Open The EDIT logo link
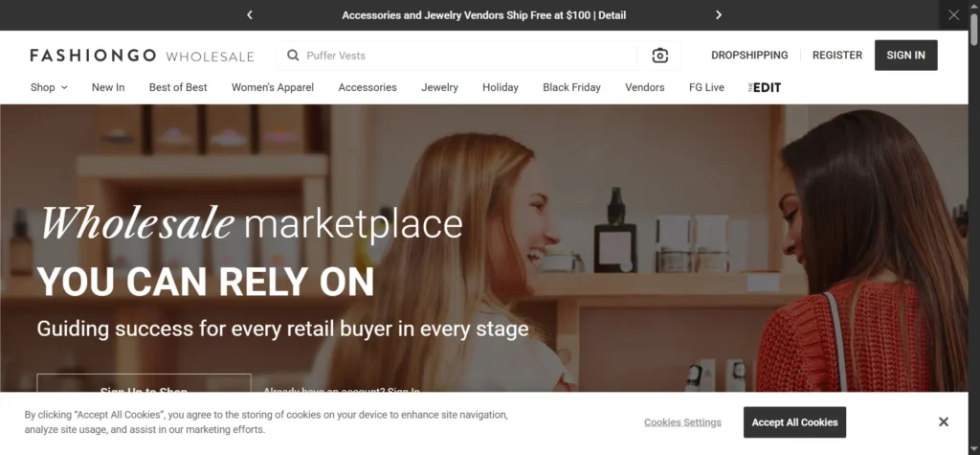The height and width of the screenshot is (455, 980). tap(765, 87)
